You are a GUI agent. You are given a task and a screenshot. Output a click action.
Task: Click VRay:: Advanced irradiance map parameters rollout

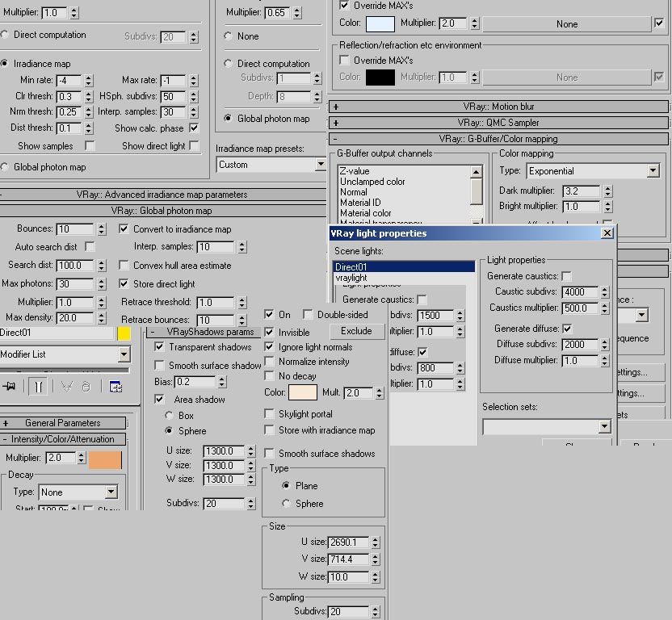[162, 195]
